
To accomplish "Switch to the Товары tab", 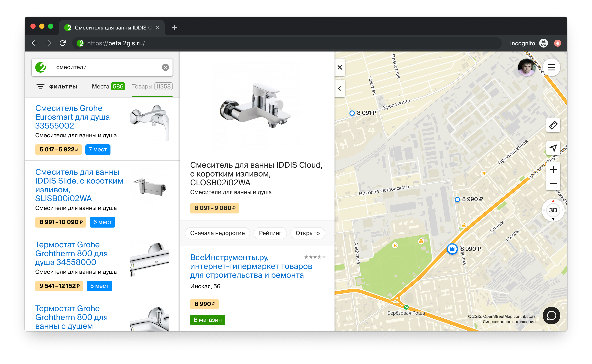I will (152, 86).
